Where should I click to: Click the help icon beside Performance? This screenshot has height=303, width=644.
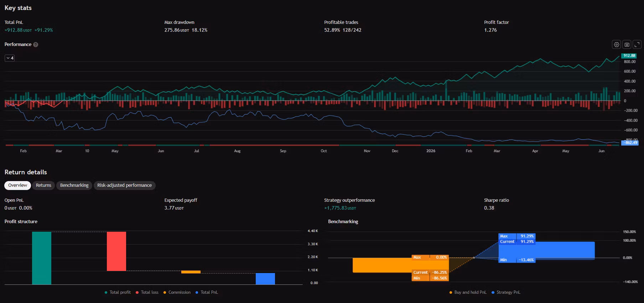point(36,45)
